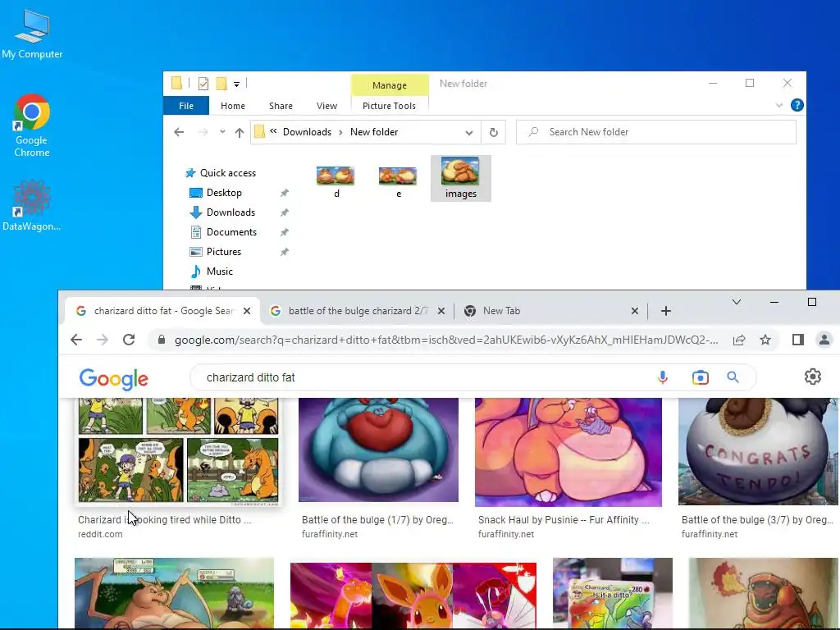Screen dimensions: 840x630
Task: Open the Customize Quick Access Toolbar dropdown
Action: coord(236,84)
